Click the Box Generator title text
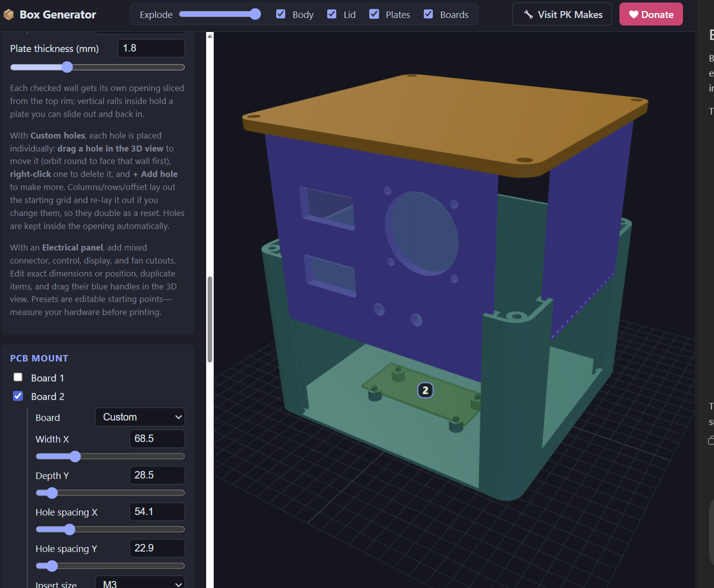 point(58,14)
